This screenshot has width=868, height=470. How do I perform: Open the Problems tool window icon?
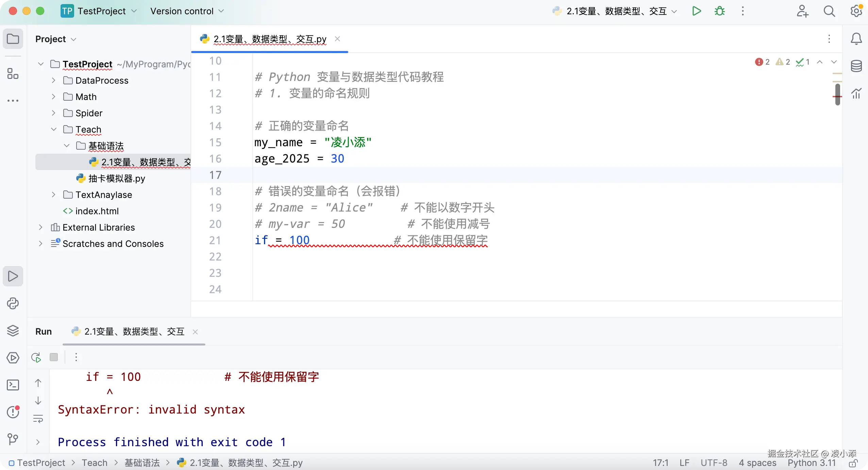coord(13,412)
